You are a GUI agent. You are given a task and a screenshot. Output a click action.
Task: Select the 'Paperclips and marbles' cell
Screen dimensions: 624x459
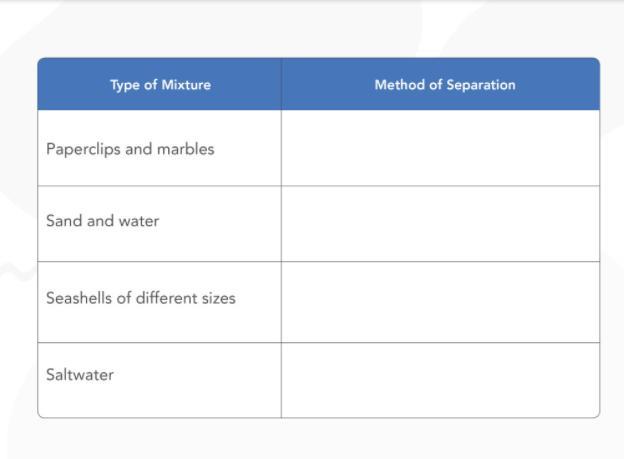[x=160, y=148]
